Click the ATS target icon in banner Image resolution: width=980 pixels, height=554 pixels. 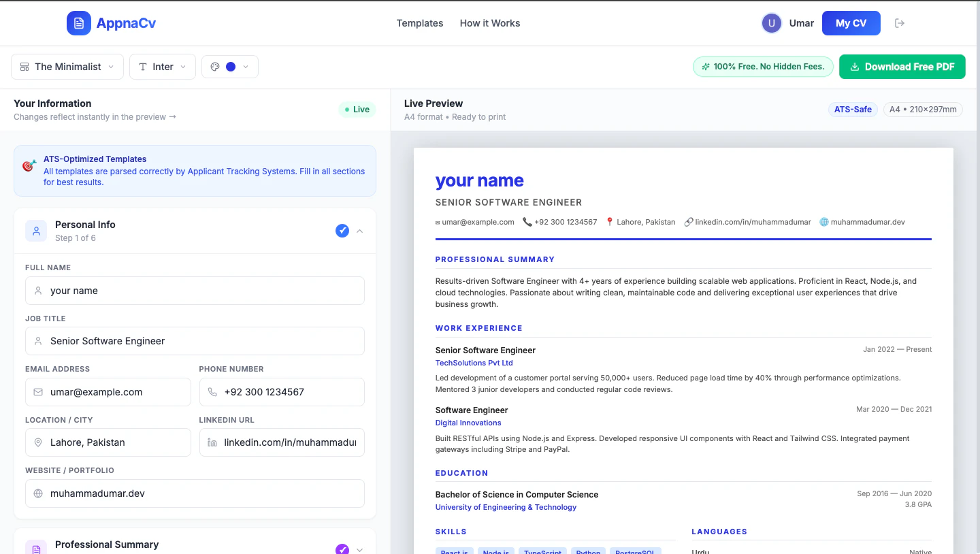tap(29, 165)
